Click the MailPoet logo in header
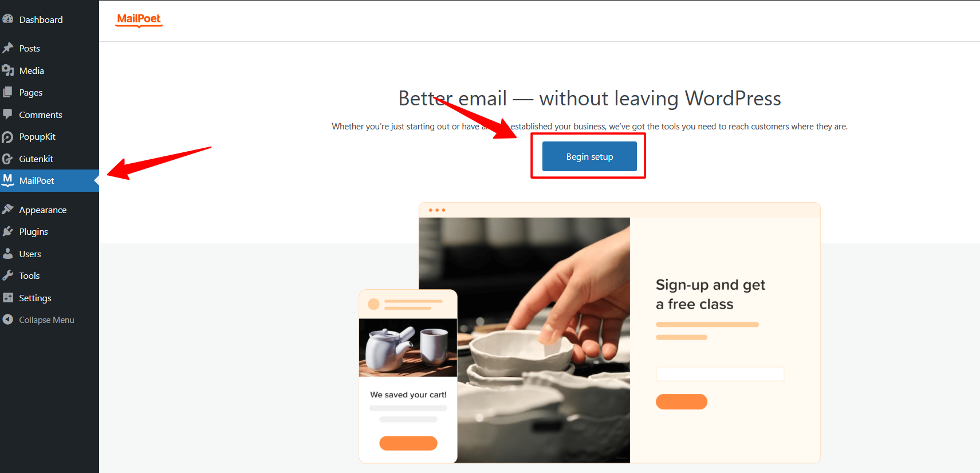980x473 pixels. 139,19
